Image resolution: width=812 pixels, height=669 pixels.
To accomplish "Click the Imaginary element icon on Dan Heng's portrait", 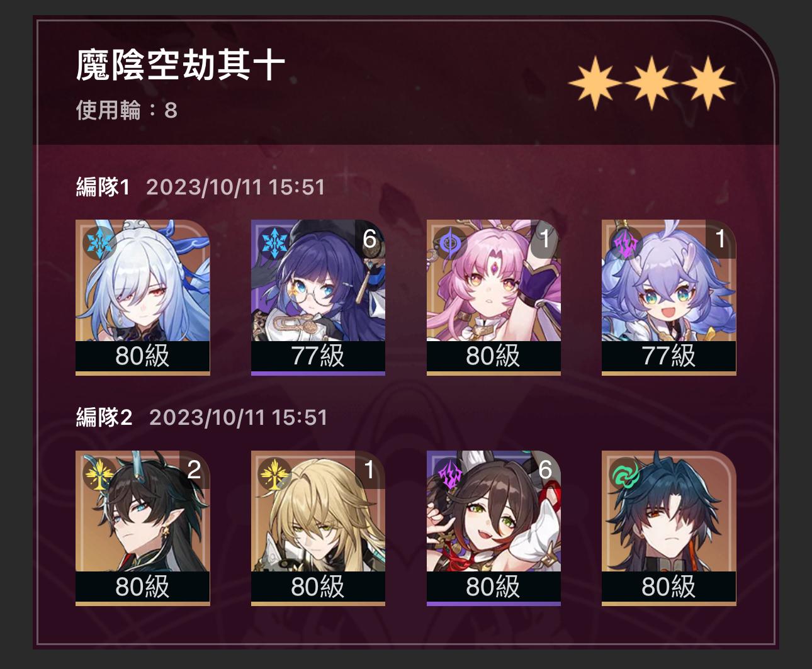I will [x=98, y=474].
